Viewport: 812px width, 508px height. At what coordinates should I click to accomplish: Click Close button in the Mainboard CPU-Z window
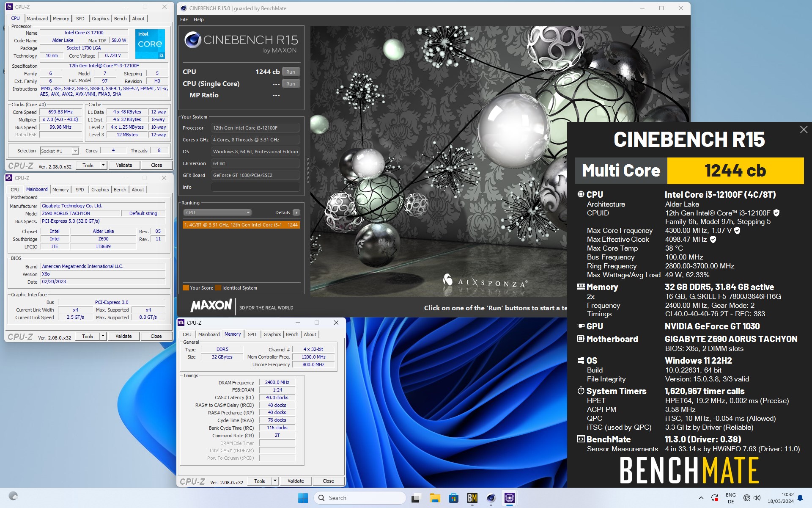click(x=156, y=336)
